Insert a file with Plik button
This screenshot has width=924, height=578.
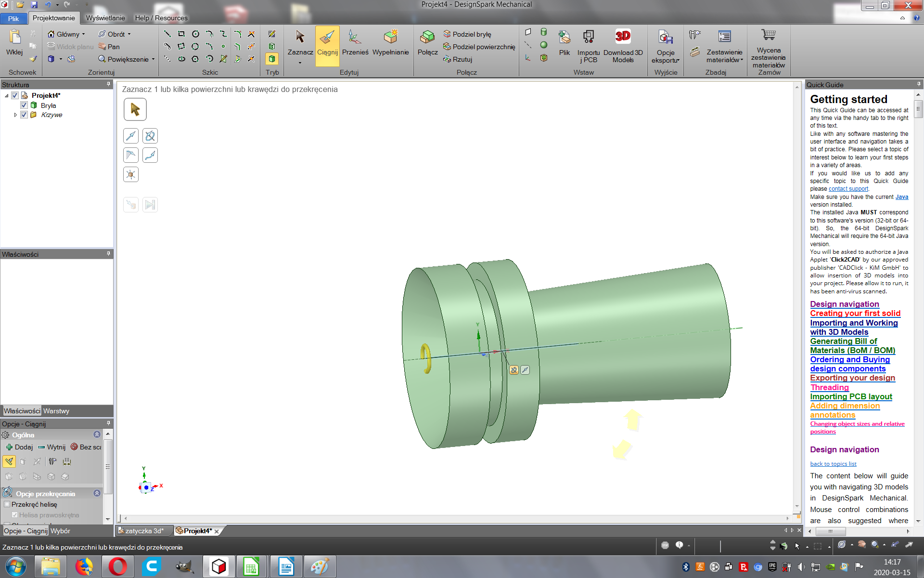564,43
